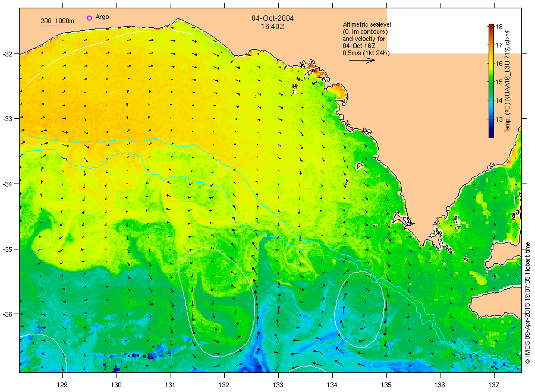
Task: Click the '18' label on temperature color bar
Action: [x=499, y=27]
